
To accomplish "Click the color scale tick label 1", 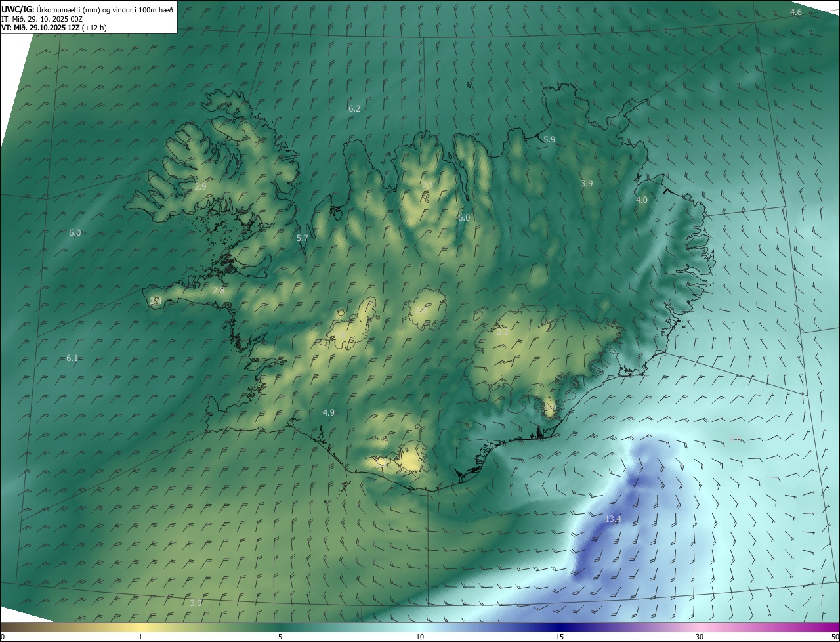I will tap(140, 637).
